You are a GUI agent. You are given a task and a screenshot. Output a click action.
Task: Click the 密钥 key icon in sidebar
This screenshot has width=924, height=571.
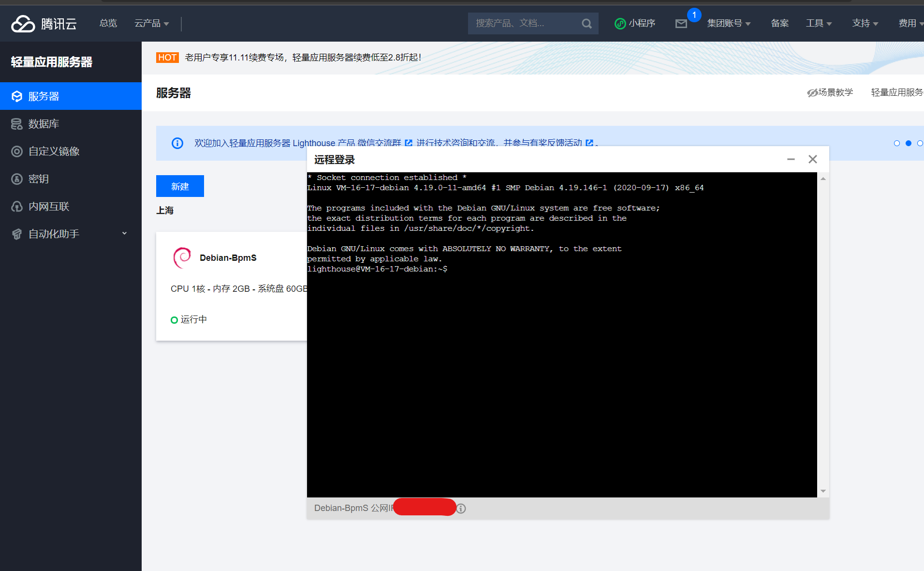pos(17,179)
